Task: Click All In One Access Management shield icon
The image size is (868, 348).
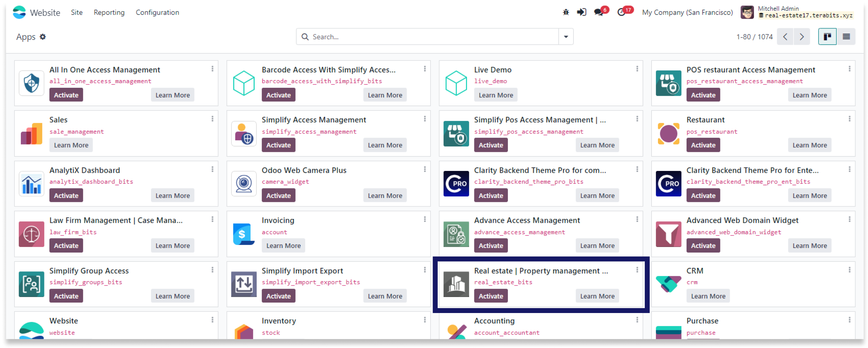Action: point(31,83)
